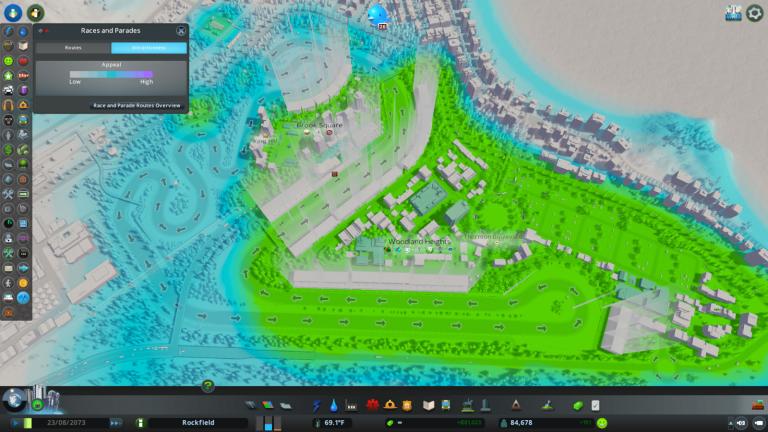Click the Appeal gradient color bar
This screenshot has height=432, width=768.
click(111, 75)
